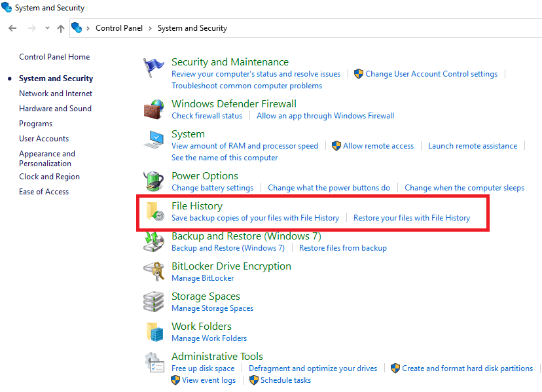Open User Accounts category
This screenshot has height=392, width=542.
(44, 139)
